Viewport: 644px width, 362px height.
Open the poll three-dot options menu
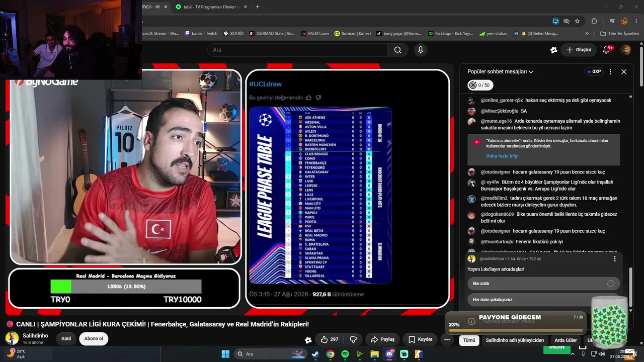click(x=614, y=258)
